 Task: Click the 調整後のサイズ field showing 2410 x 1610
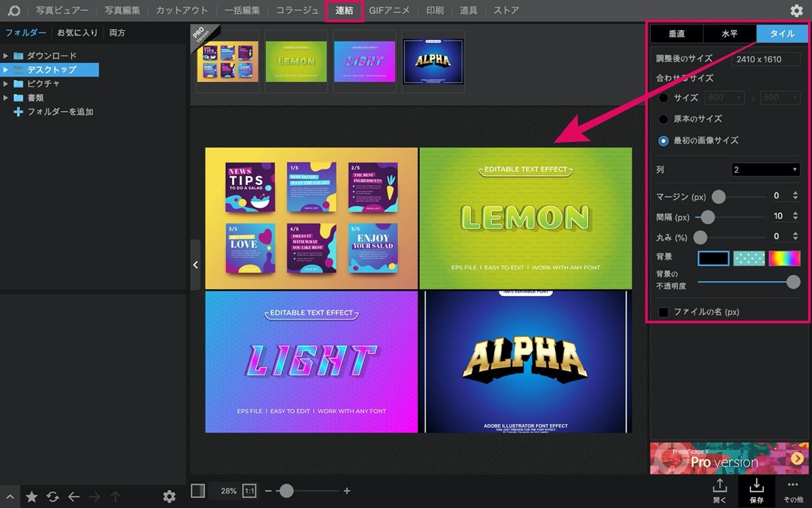766,59
